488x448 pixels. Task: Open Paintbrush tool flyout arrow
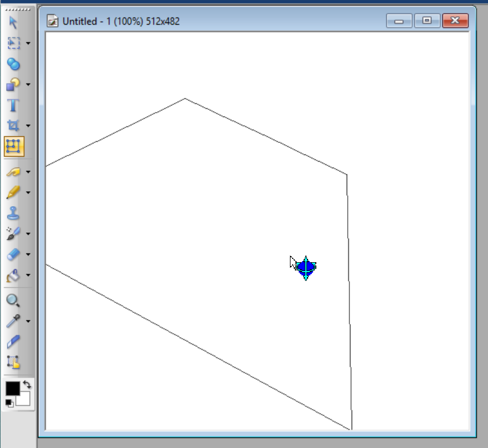point(28,193)
